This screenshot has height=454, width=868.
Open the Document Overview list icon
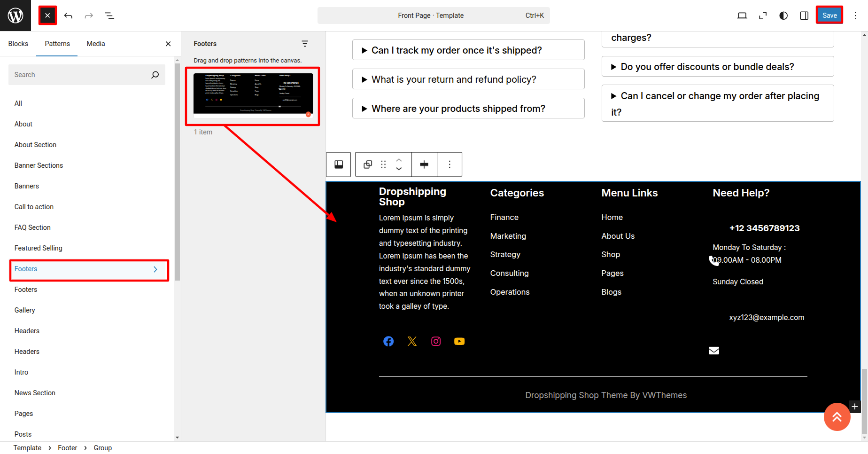(x=109, y=16)
